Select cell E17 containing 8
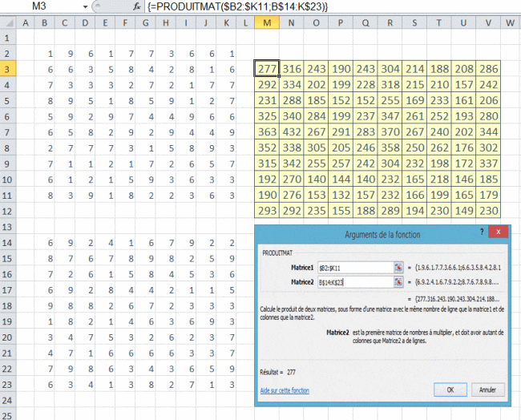The image size is (521, 420). (x=105, y=290)
